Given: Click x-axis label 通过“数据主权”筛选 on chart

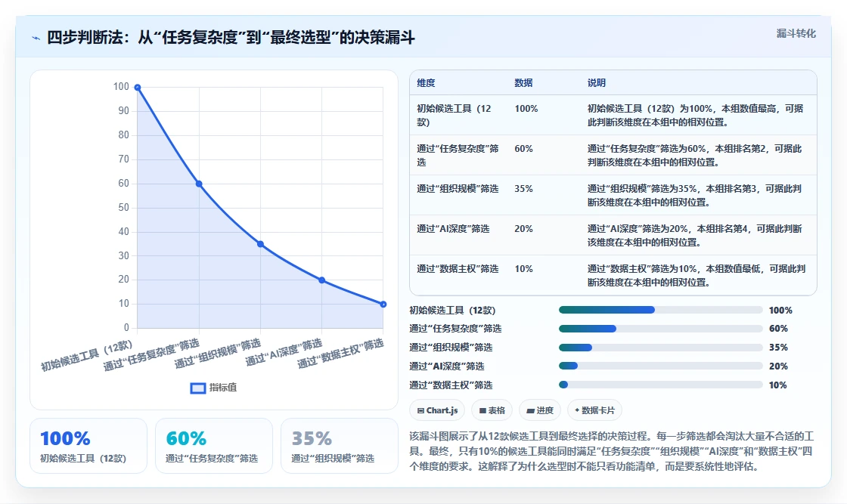Looking at the screenshot, I should tap(340, 354).
